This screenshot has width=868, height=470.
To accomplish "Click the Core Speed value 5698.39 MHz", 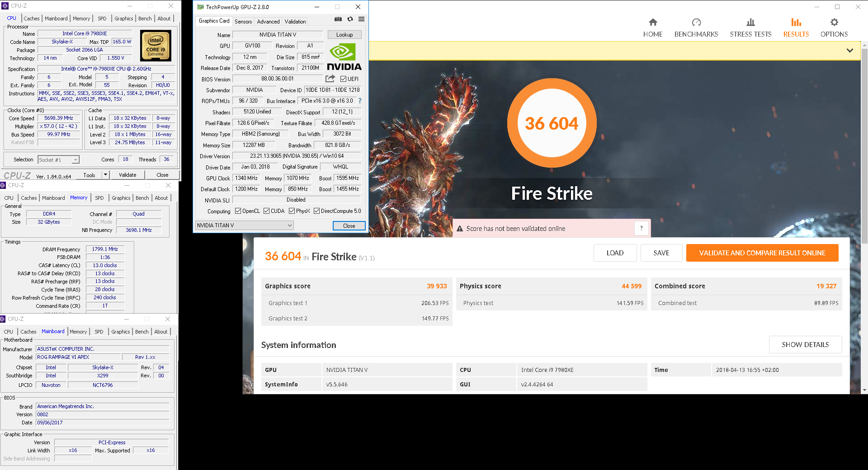I will point(59,118).
